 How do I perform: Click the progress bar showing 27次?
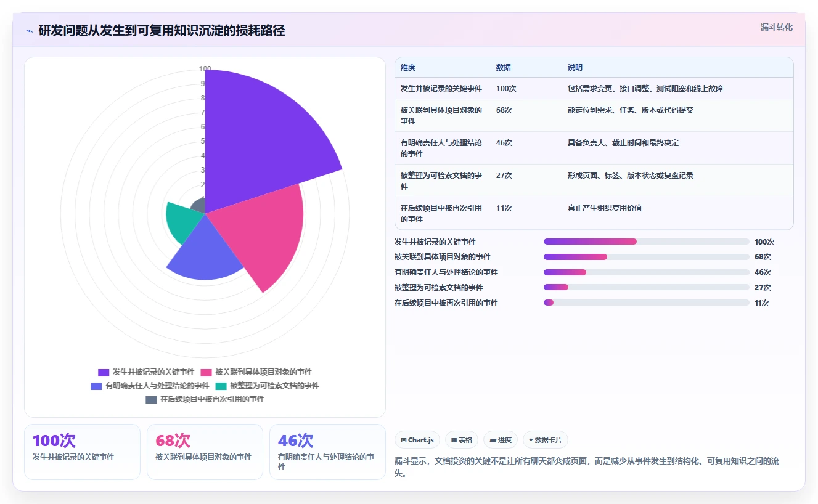pyautogui.click(x=646, y=287)
